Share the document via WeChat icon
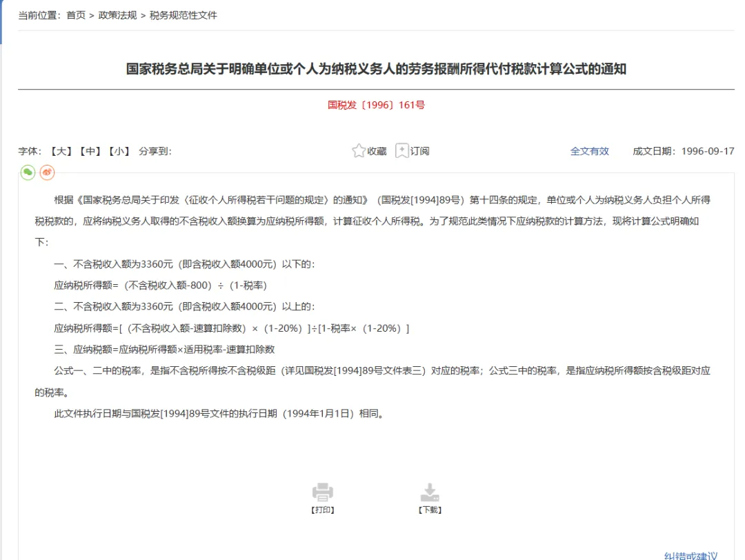The width and height of the screenshot is (745, 560). pyautogui.click(x=28, y=172)
